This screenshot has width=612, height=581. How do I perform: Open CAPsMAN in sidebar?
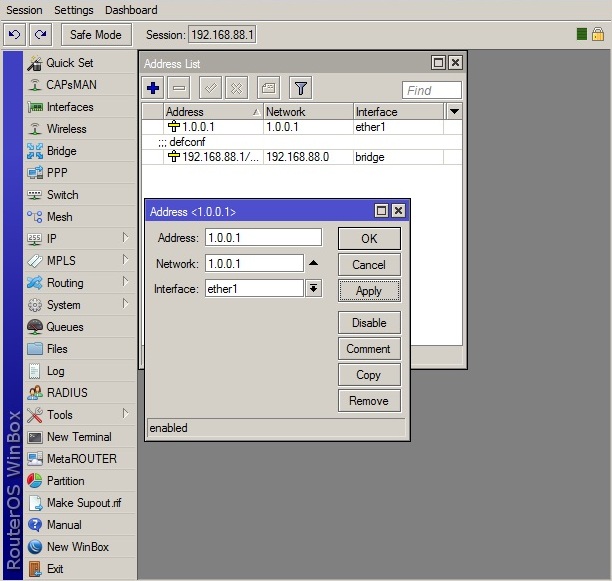click(80, 85)
